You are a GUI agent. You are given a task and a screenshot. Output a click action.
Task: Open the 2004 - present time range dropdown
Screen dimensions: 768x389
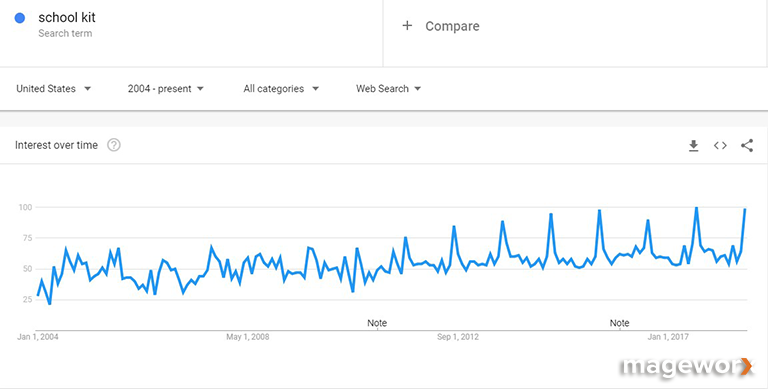point(166,89)
